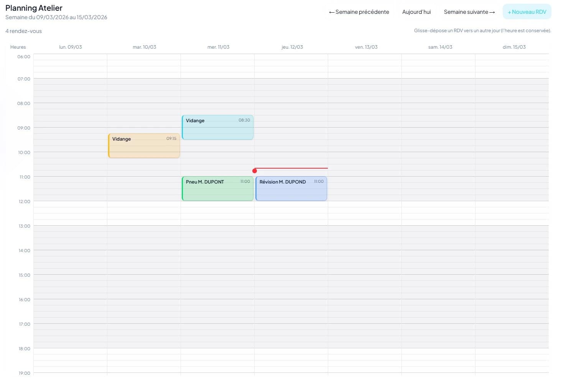
Task: Navigate to Semaine suivante
Action: pyautogui.click(x=469, y=11)
